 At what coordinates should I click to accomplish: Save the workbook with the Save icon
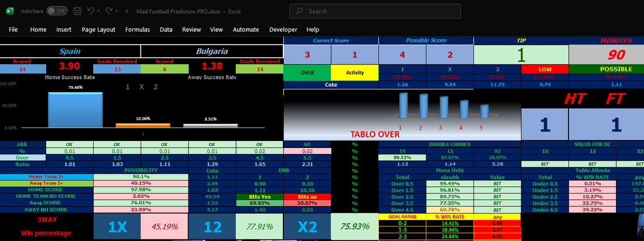pos(77,11)
